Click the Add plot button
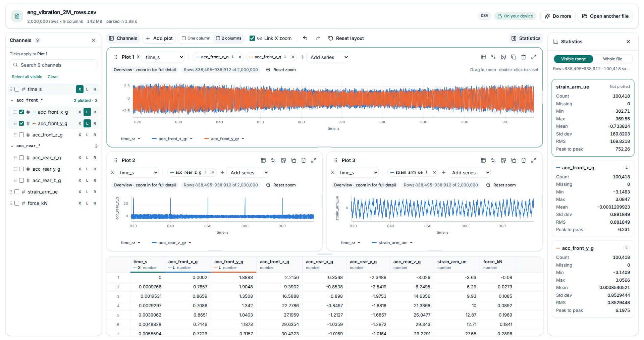This screenshot has height=340, width=644. (159, 38)
